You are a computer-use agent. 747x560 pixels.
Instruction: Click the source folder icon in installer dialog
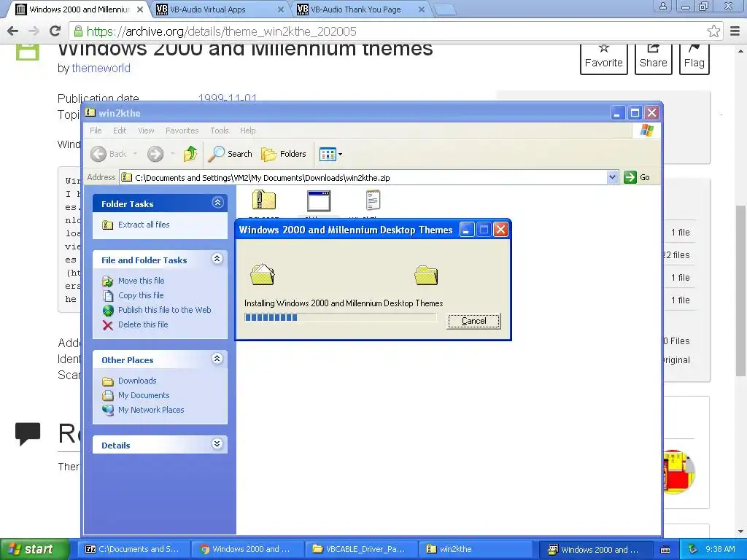(x=263, y=275)
